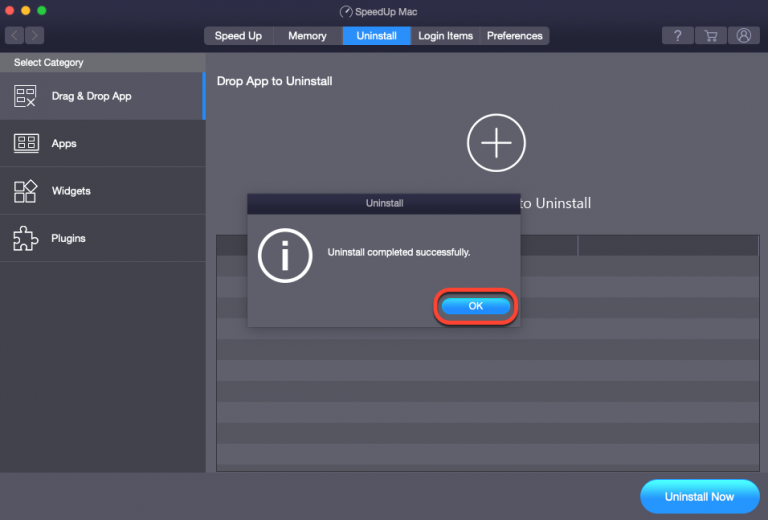Click the SpeedUp Mac title gauge icon
Viewport: 768px width, 520px height.
(346, 12)
